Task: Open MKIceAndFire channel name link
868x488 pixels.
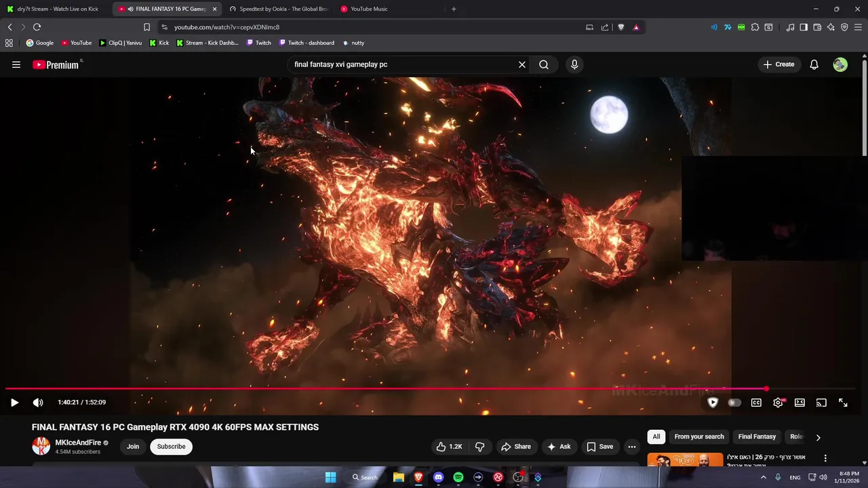Action: [x=78, y=443]
